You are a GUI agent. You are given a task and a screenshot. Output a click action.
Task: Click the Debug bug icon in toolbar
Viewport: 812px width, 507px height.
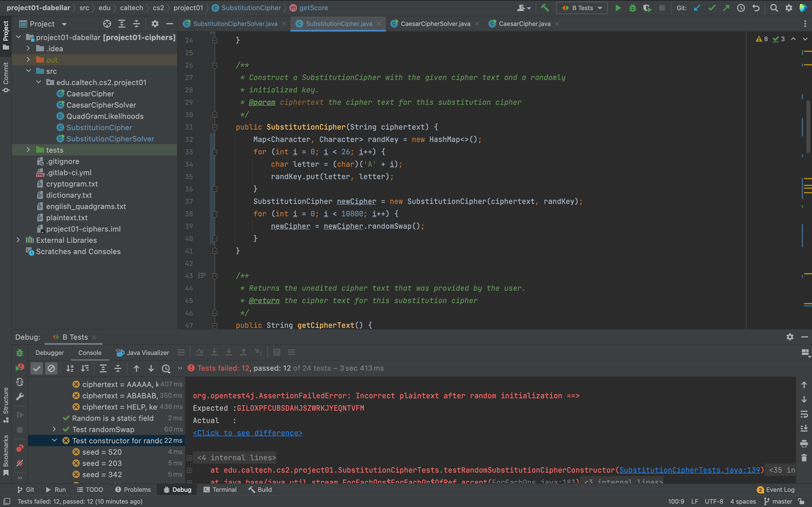pos(632,8)
